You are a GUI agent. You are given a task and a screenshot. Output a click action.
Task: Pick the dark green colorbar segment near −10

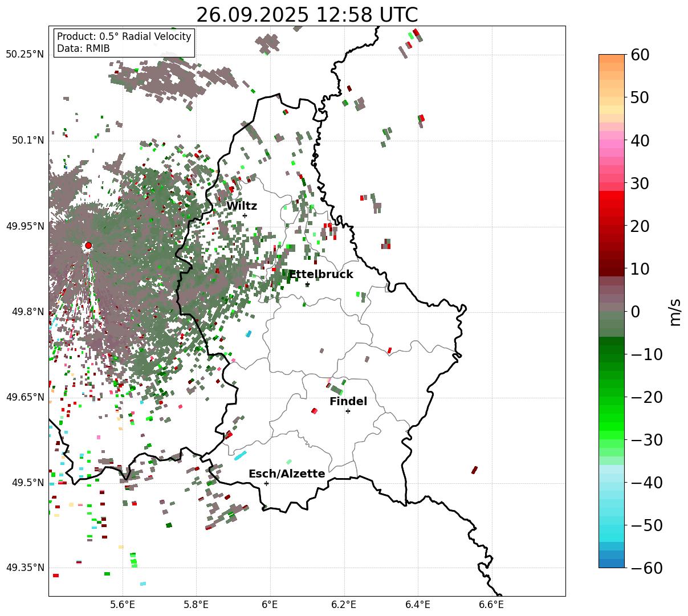pyautogui.click(x=612, y=349)
